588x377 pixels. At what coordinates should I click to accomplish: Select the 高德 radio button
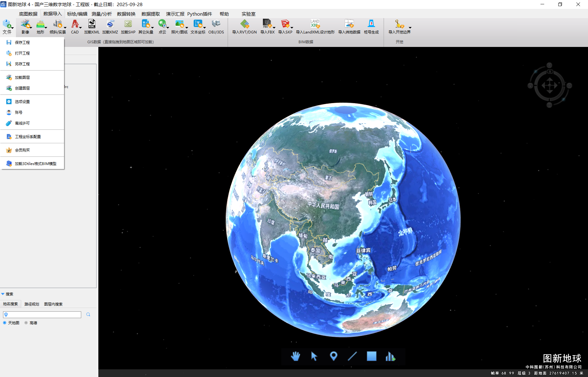26,323
